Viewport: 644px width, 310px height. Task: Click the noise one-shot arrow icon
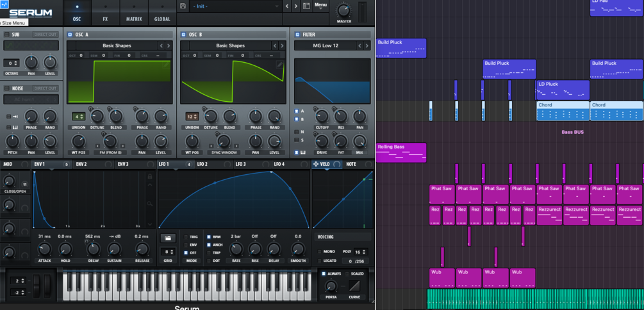tap(14, 117)
